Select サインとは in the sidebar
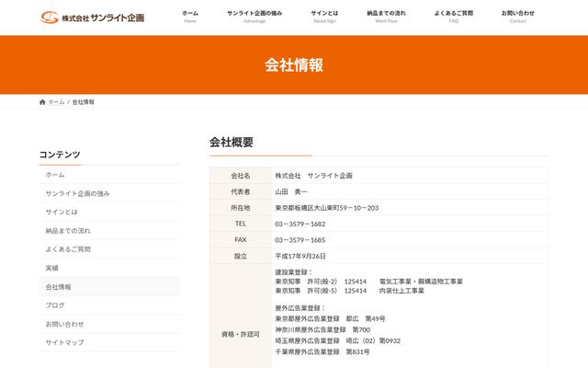The width and height of the screenshot is (588, 368). tap(109, 212)
